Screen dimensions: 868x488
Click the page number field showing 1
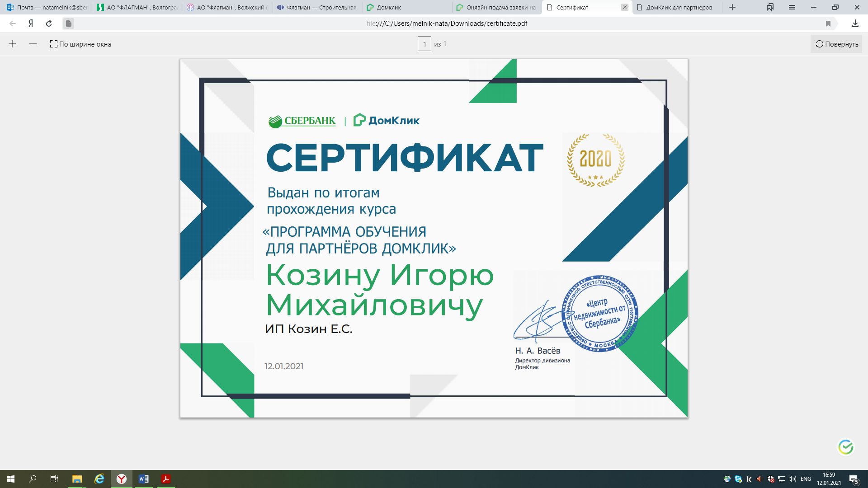(425, 44)
